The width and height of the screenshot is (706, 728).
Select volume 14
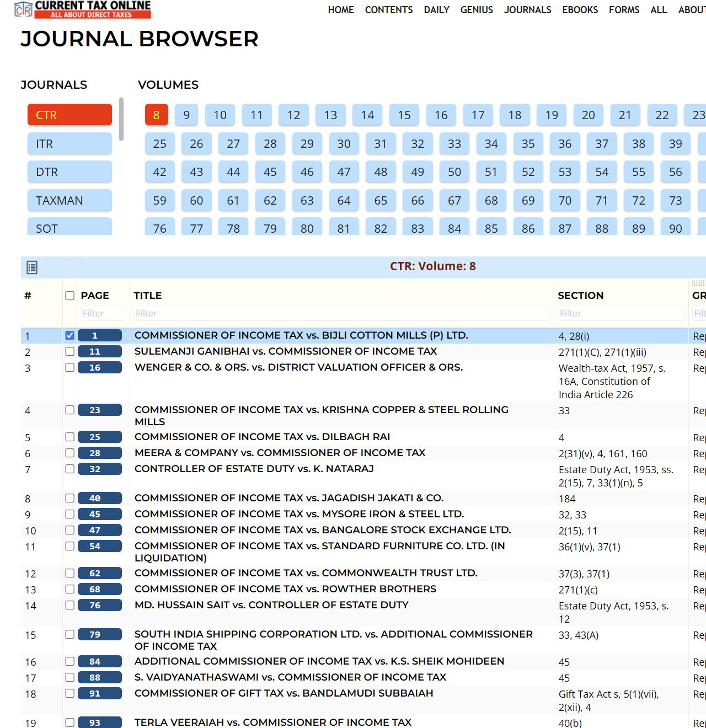367,115
